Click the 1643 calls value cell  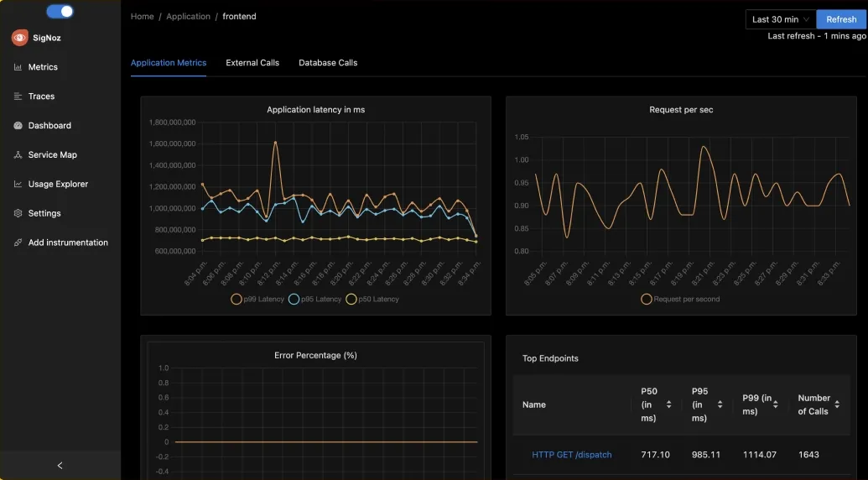(808, 455)
